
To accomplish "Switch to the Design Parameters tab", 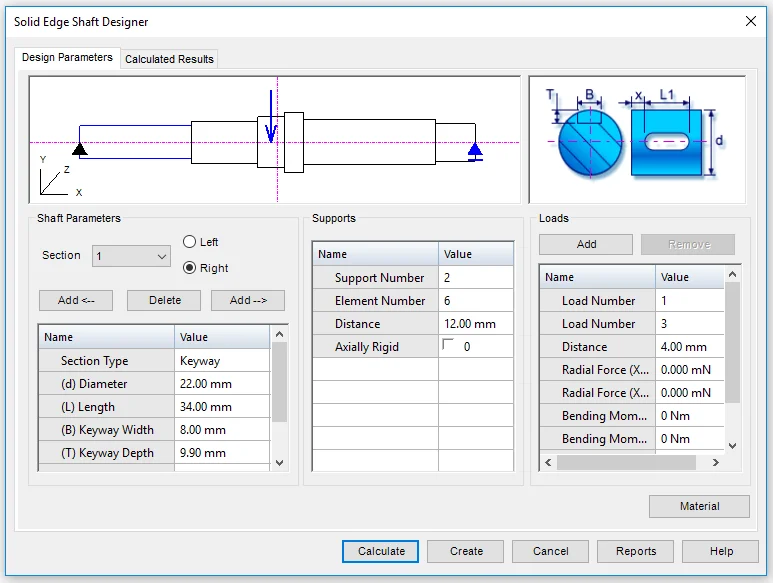I will [x=67, y=57].
